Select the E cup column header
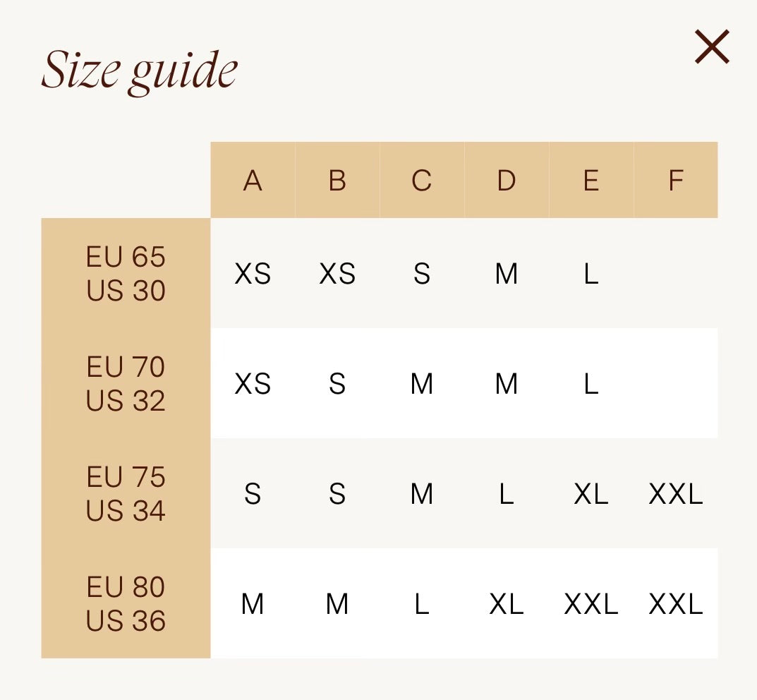Screen dimensions: 757x700 tap(591, 180)
